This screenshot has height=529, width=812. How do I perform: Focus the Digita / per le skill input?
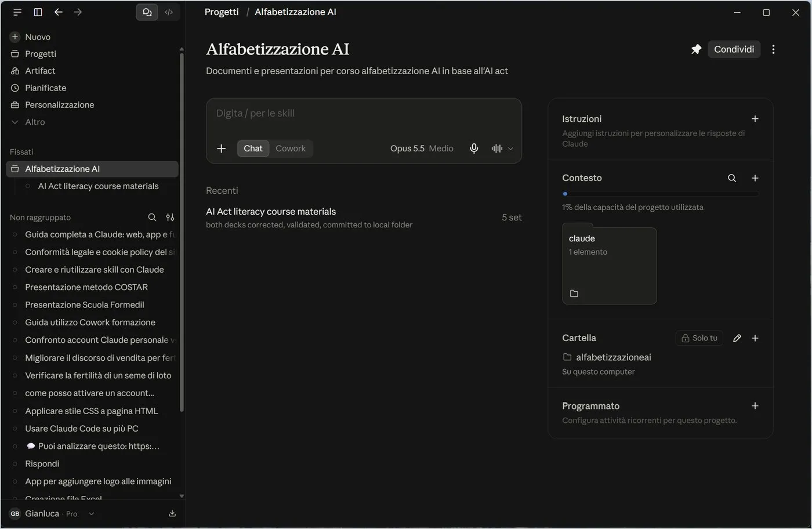pos(364,114)
